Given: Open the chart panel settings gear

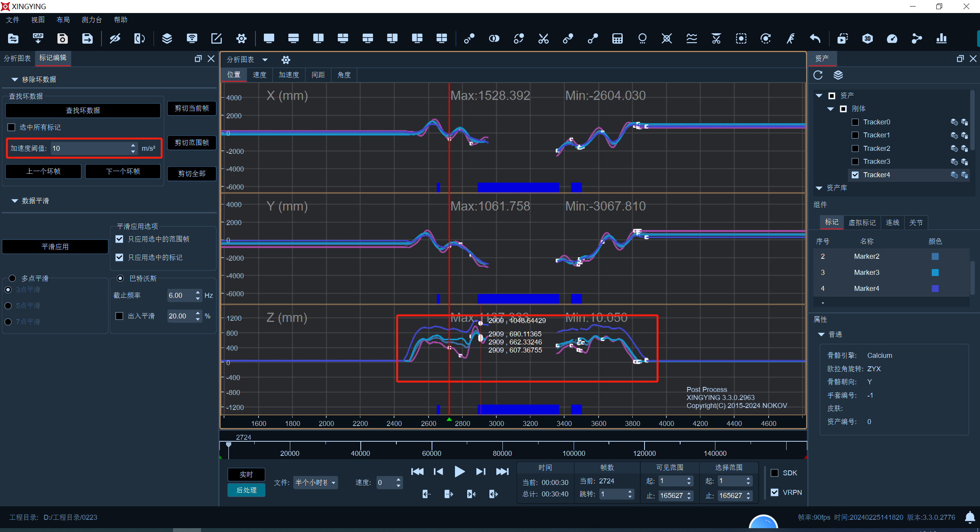Looking at the screenshot, I should pos(286,60).
